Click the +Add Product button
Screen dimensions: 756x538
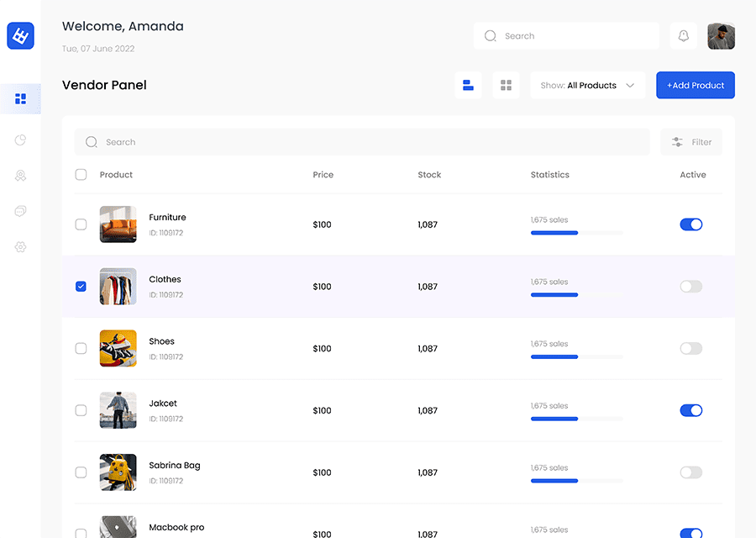tap(696, 86)
